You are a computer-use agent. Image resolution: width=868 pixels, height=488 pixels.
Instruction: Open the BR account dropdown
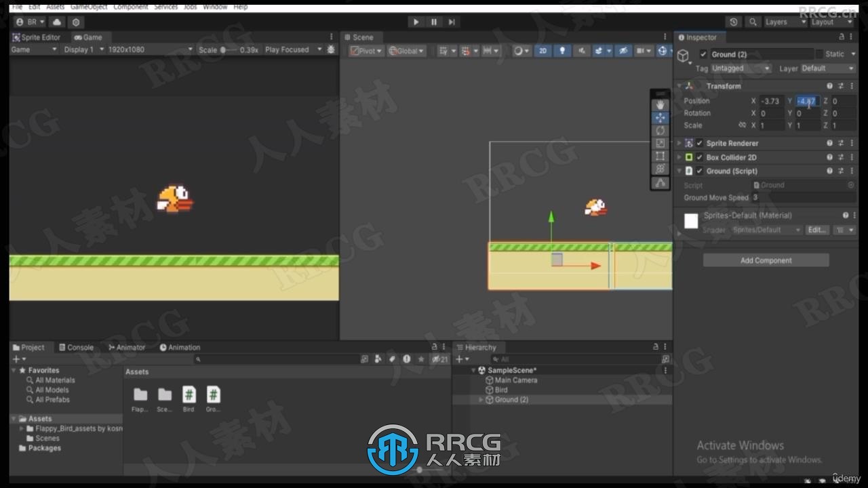point(31,22)
